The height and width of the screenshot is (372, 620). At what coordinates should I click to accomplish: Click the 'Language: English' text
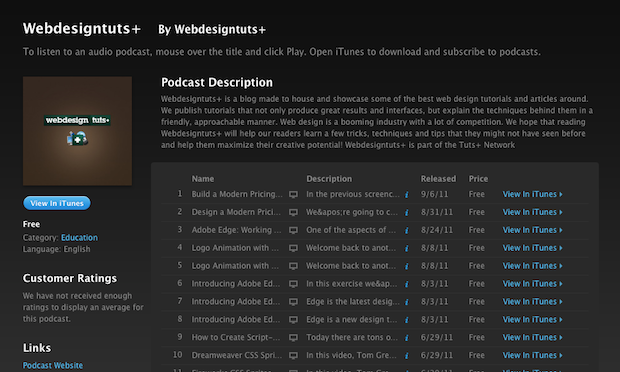(x=57, y=249)
